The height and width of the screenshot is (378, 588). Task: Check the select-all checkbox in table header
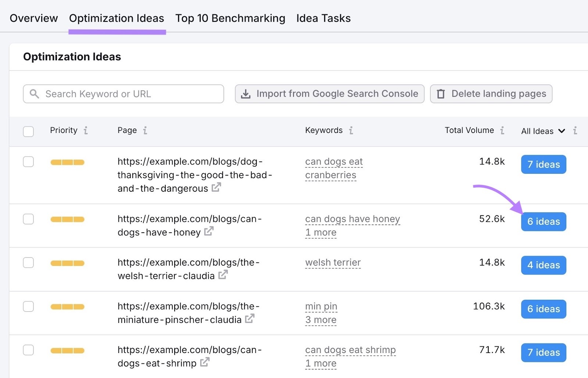(x=28, y=131)
